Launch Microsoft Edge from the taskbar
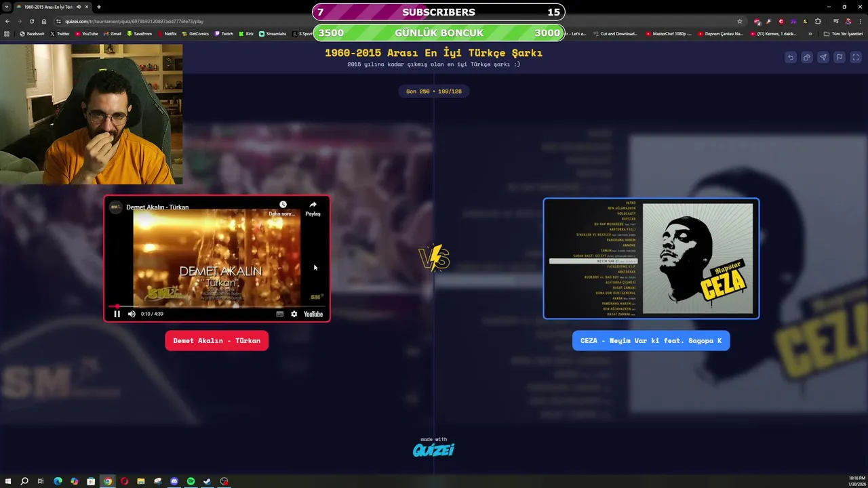Viewport: 868px width, 488px height. click(x=58, y=481)
